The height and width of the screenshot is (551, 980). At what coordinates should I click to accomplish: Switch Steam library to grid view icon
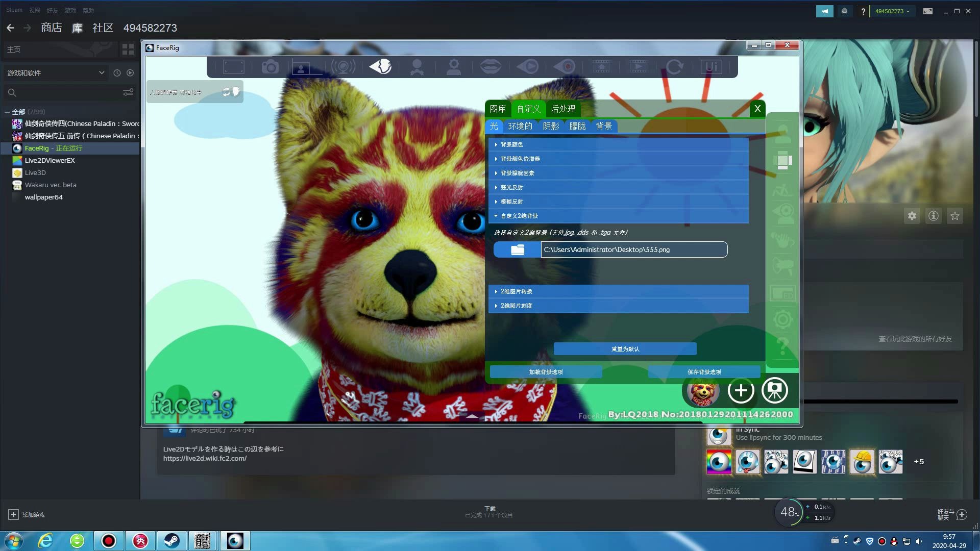click(x=128, y=49)
